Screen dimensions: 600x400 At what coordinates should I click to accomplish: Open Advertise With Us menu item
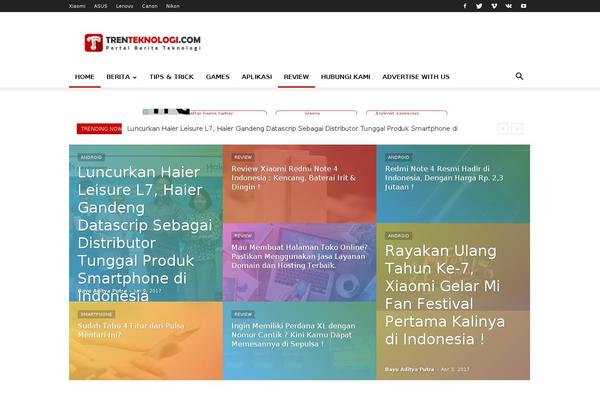point(416,77)
